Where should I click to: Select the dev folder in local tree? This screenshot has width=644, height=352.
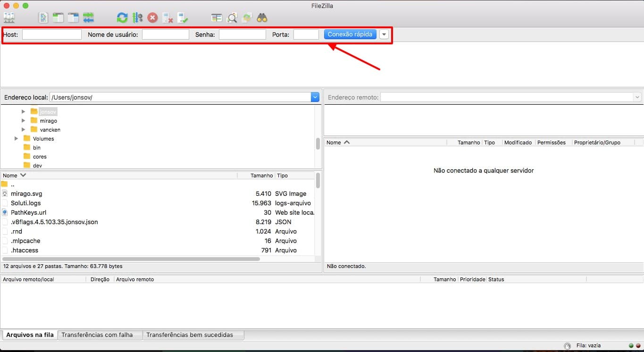[37, 166]
